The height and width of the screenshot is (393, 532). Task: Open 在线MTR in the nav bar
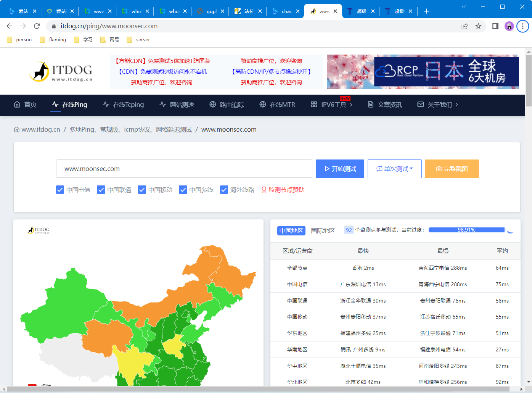[277, 105]
